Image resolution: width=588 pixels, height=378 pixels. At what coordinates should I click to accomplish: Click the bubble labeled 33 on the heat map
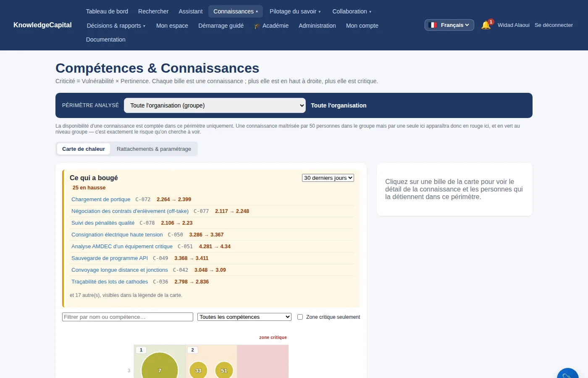point(198,370)
